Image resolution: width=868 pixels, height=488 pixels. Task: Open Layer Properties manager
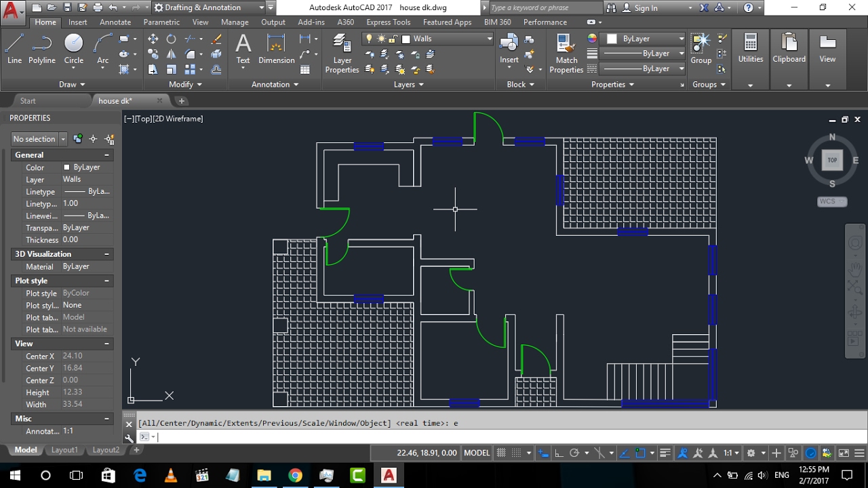pyautogui.click(x=342, y=54)
